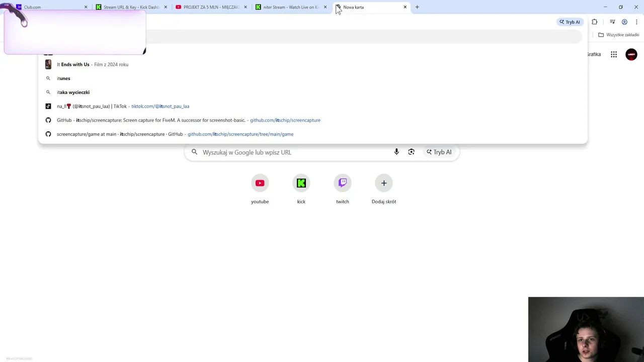Image resolution: width=644 pixels, height=362 pixels.
Task: Click Dodaj skrót add shortcut button
Action: pyautogui.click(x=384, y=189)
